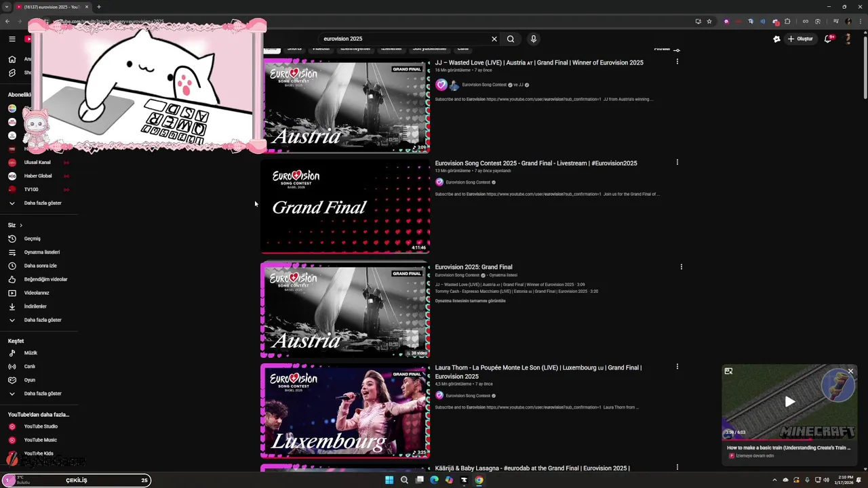Open Windows taskbar search
The width and height of the screenshot is (868, 488).
tap(404, 480)
